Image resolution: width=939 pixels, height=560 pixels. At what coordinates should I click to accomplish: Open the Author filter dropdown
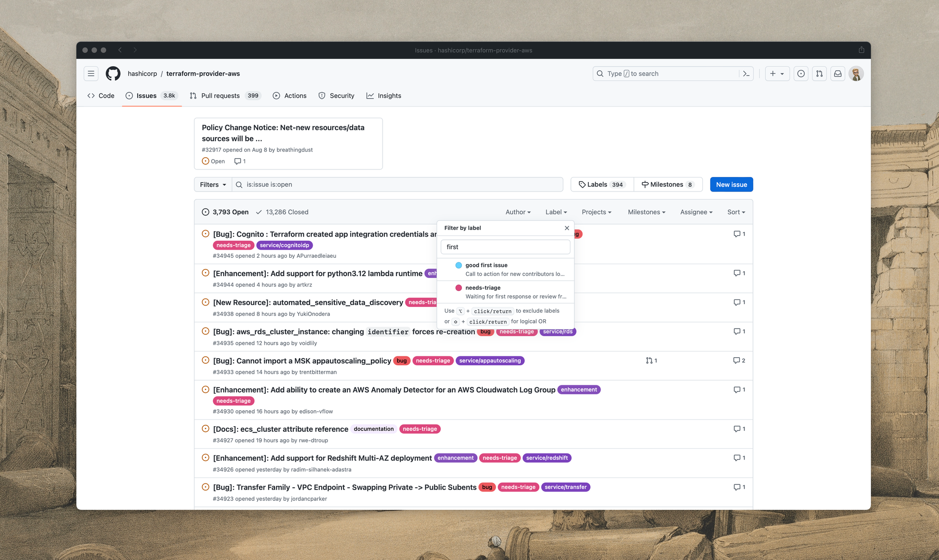click(518, 212)
